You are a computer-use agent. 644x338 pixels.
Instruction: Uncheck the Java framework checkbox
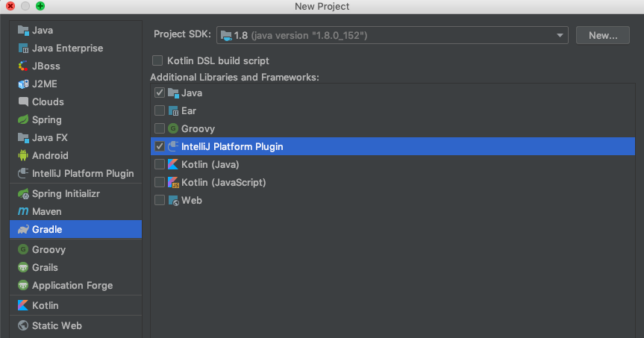[159, 93]
